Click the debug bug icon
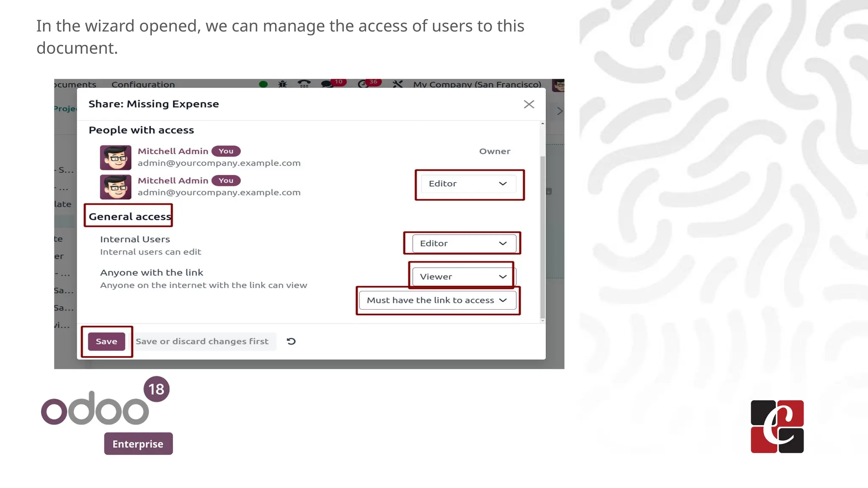Screen dimensions: 868x488 click(x=282, y=84)
